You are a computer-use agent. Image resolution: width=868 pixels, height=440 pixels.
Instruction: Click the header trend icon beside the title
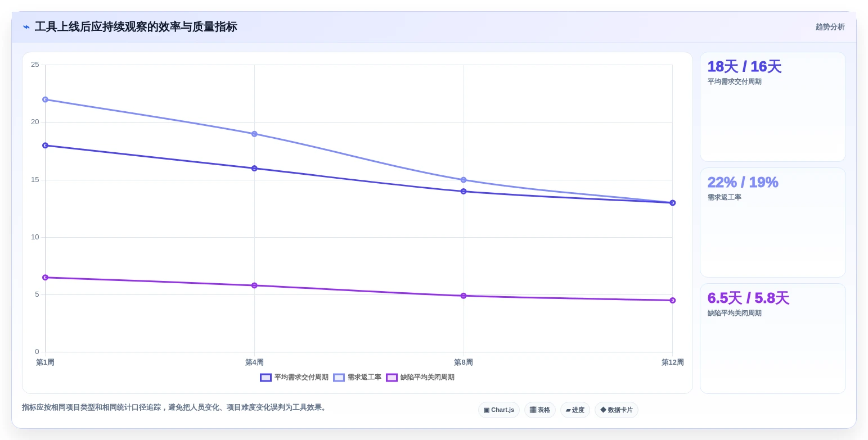coord(26,27)
